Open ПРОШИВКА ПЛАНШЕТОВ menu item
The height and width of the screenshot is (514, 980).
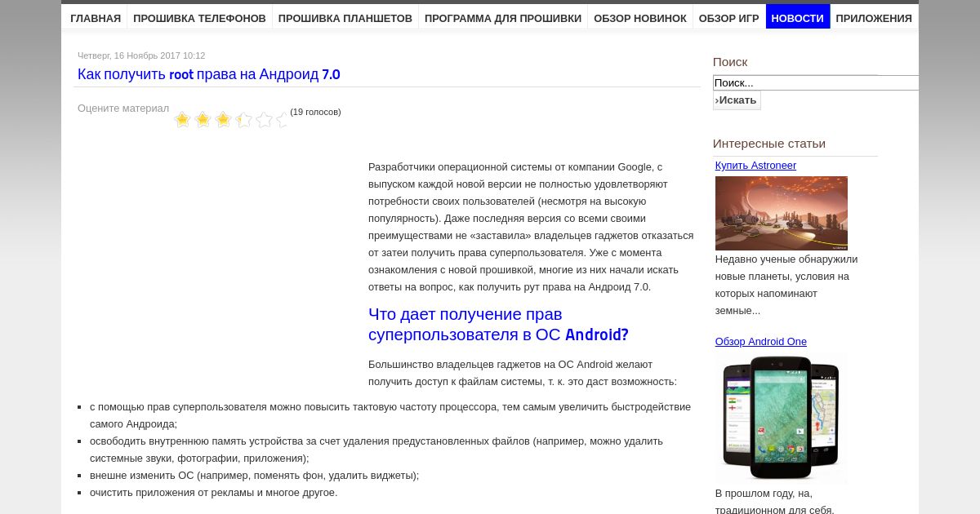pos(345,18)
